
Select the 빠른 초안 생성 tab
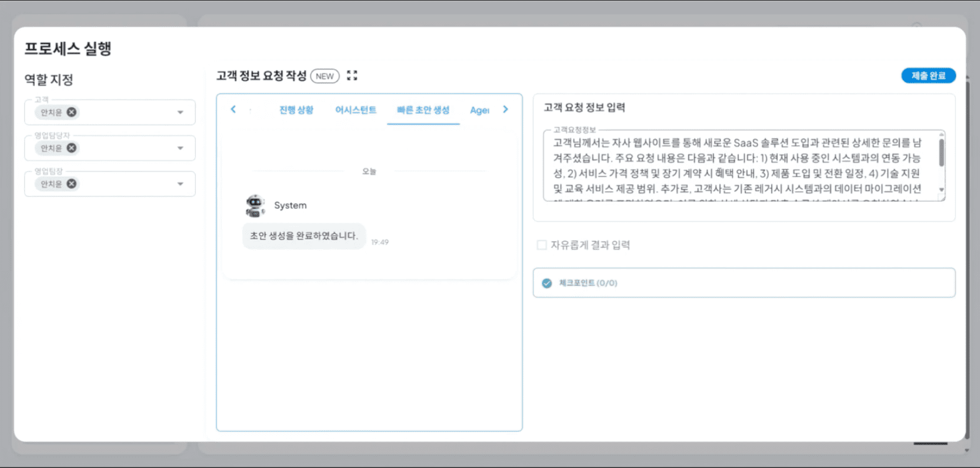[x=423, y=110]
